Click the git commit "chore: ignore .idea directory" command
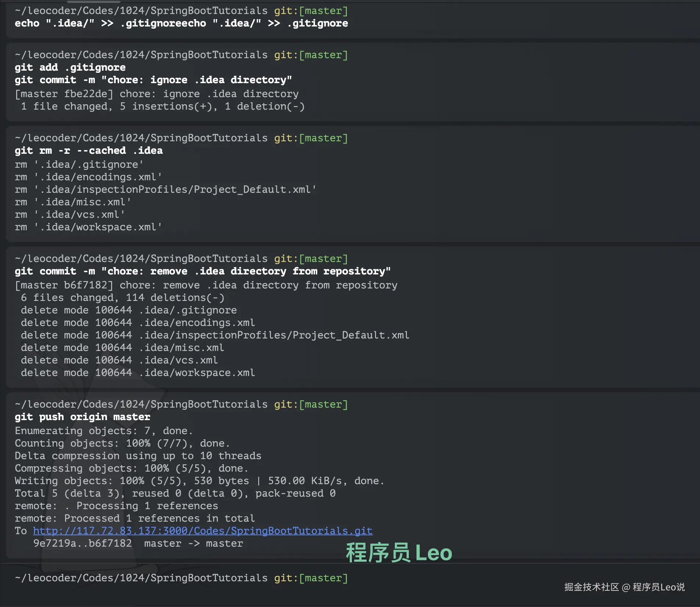Screen dimensions: 700x607 [153, 80]
